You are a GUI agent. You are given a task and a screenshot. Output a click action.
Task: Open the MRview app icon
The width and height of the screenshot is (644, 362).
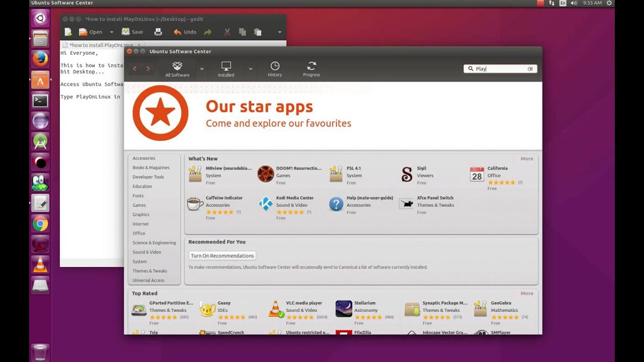tap(195, 174)
